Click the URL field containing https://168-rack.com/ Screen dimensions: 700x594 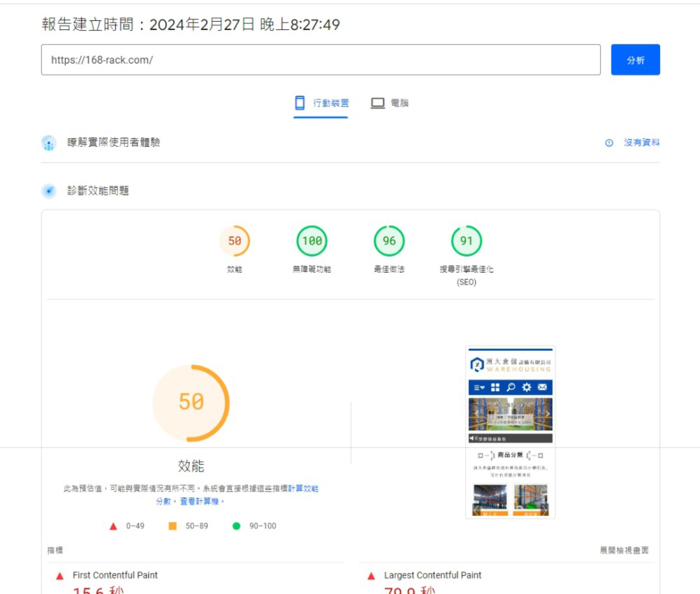320,60
